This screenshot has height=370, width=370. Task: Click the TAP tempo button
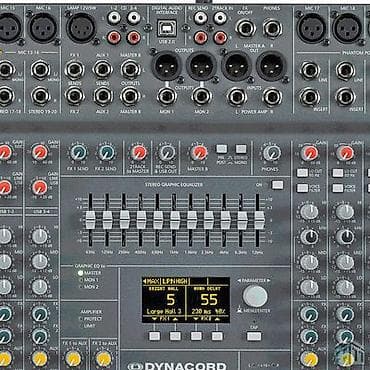(254, 336)
